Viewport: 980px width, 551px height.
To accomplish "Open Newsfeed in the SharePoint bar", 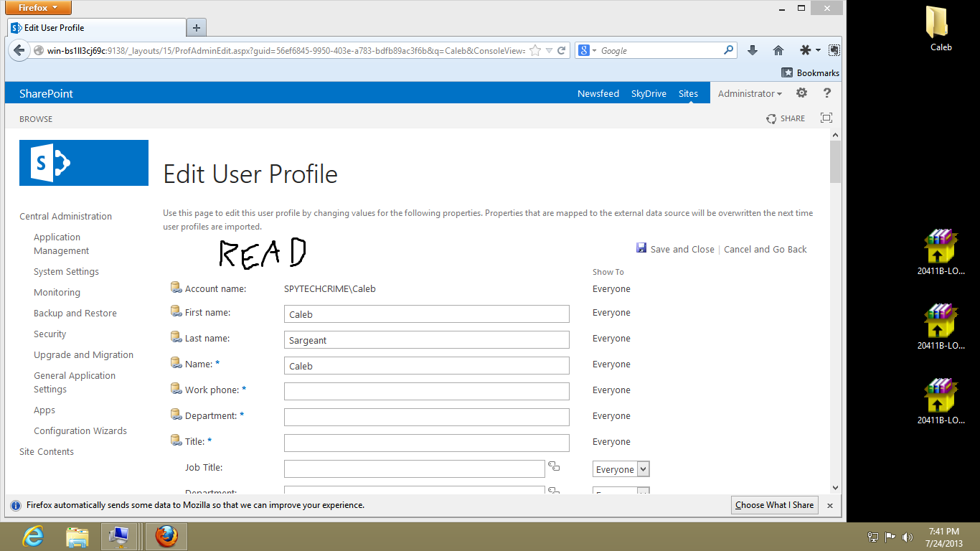I will (598, 93).
